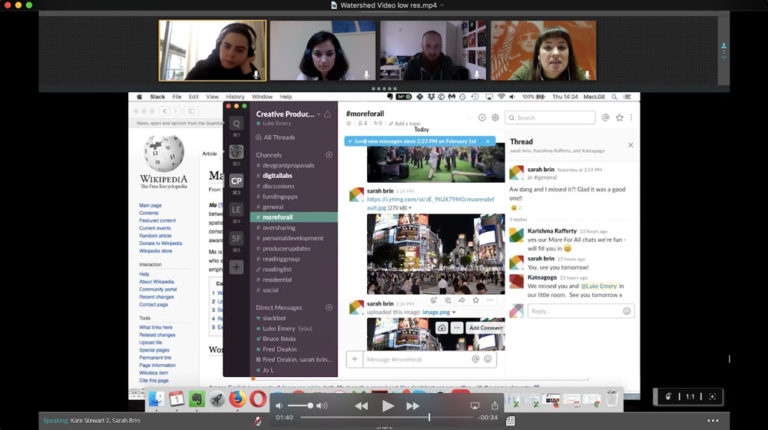
Task: Collapse image via arrow next to image.png
Action: coord(453,311)
